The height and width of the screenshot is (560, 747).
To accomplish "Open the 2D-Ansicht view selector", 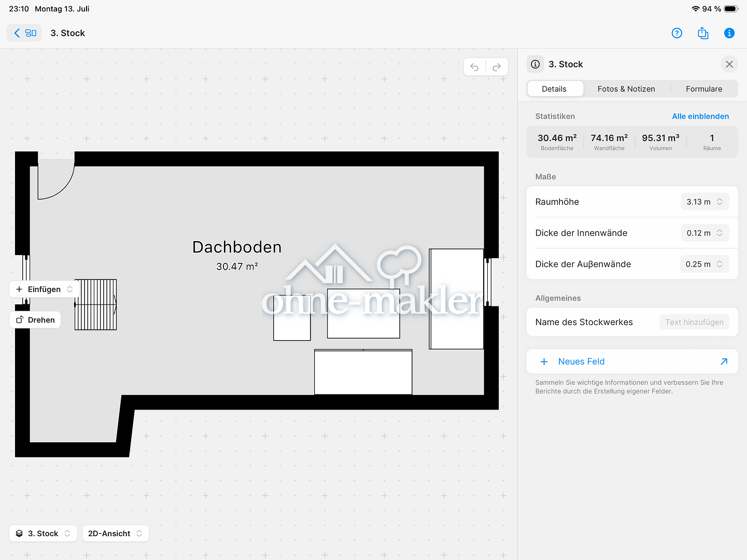I will tap(115, 534).
